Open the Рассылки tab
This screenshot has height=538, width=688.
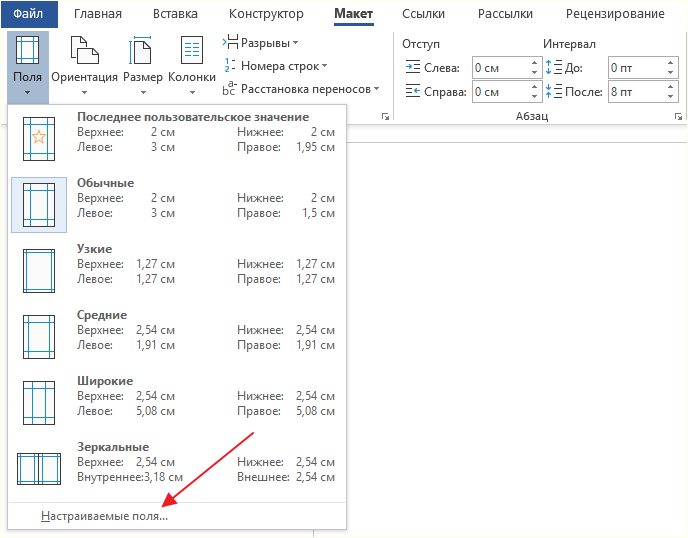click(505, 14)
